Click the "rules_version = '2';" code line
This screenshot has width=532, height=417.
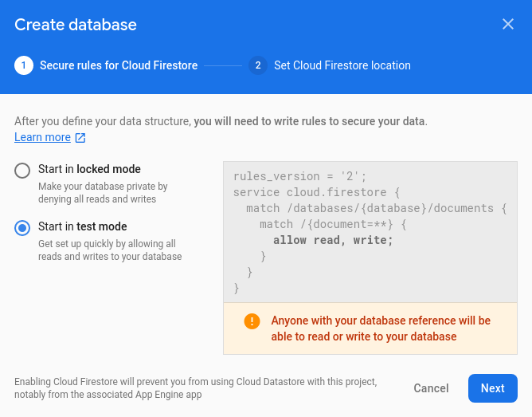coord(299,176)
